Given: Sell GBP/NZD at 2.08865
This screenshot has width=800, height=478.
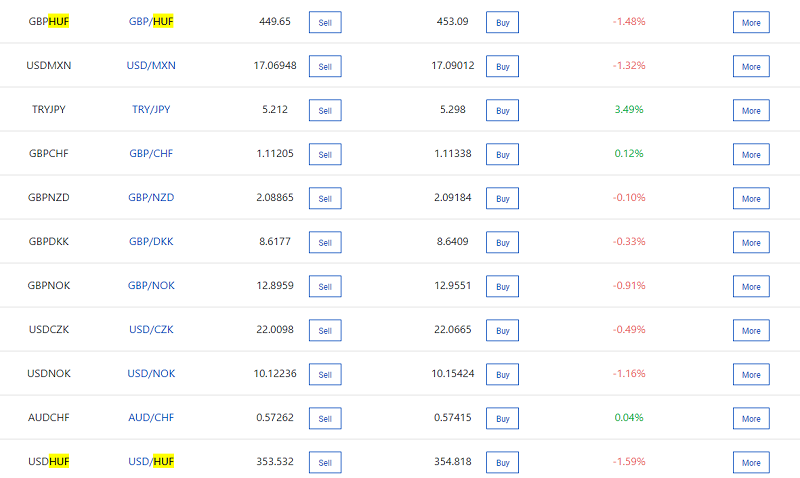Looking at the screenshot, I should pyautogui.click(x=325, y=198).
